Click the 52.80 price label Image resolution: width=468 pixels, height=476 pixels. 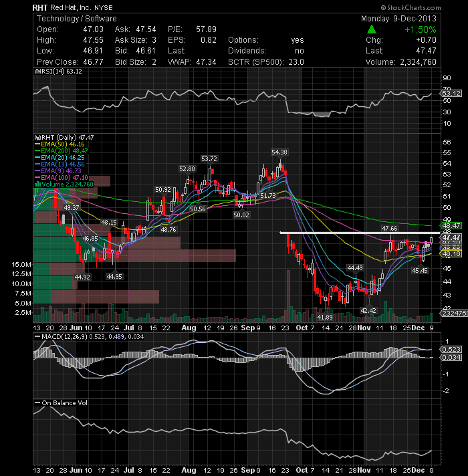click(x=187, y=168)
